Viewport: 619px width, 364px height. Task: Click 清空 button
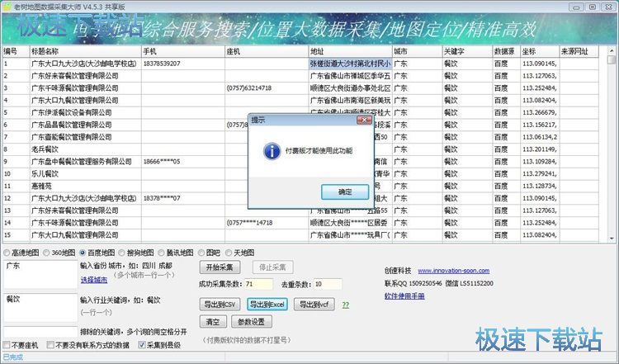(213, 322)
